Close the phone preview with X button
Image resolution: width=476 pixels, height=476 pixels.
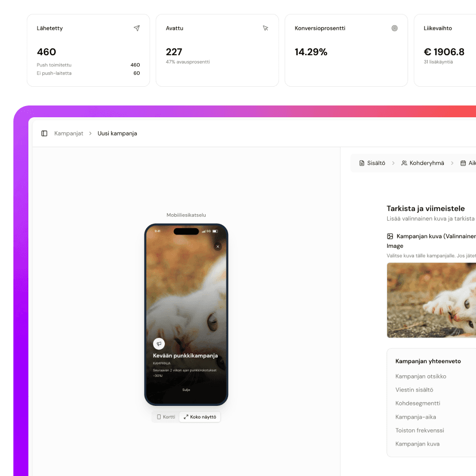(218, 246)
